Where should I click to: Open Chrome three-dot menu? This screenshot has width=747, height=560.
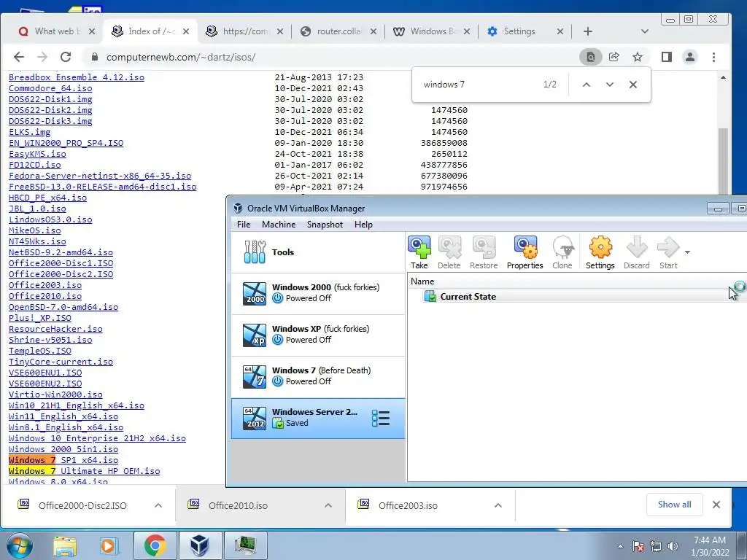(x=713, y=57)
